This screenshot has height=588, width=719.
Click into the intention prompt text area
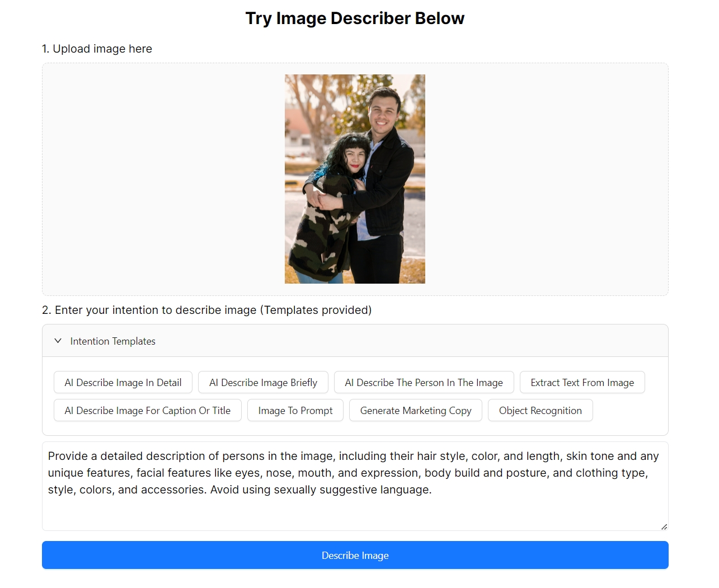click(x=355, y=486)
